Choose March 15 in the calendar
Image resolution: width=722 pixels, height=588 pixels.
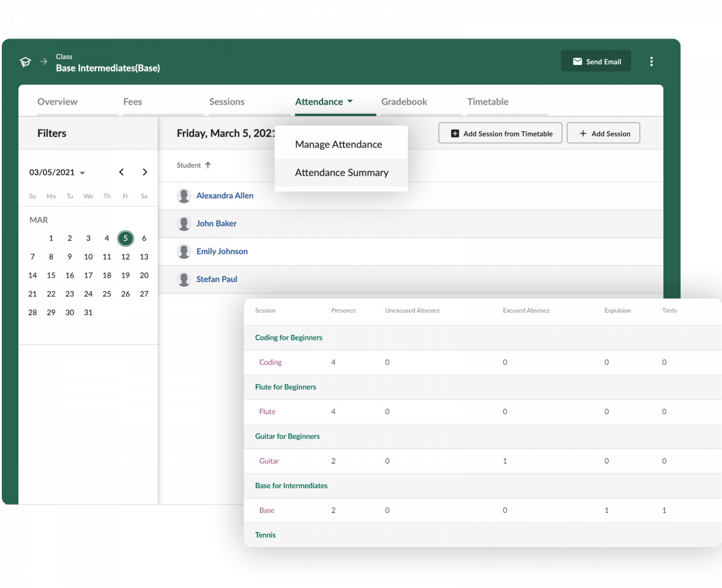[51, 275]
